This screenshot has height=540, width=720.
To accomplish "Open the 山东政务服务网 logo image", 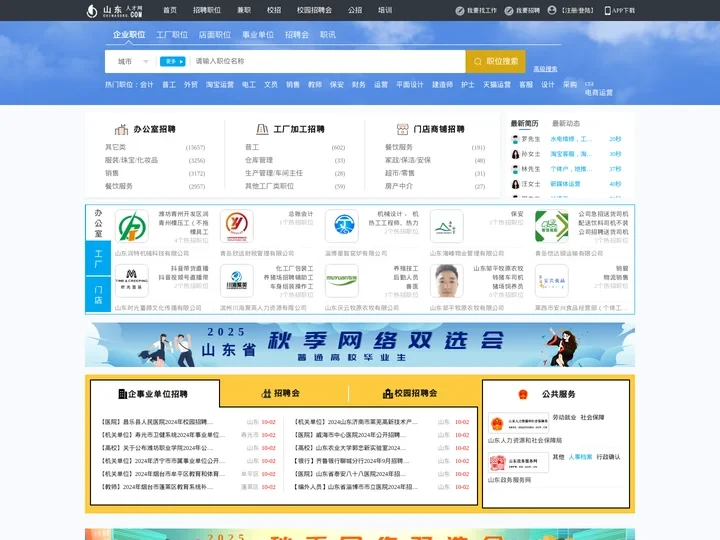I will (x=518, y=462).
